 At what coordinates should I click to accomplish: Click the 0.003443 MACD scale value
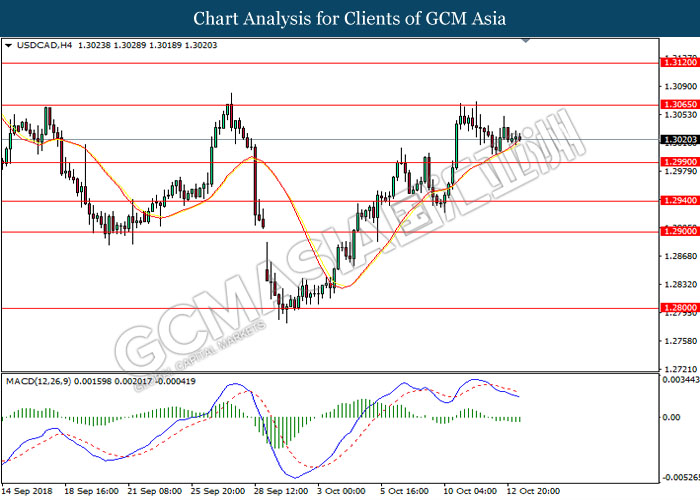click(x=677, y=381)
